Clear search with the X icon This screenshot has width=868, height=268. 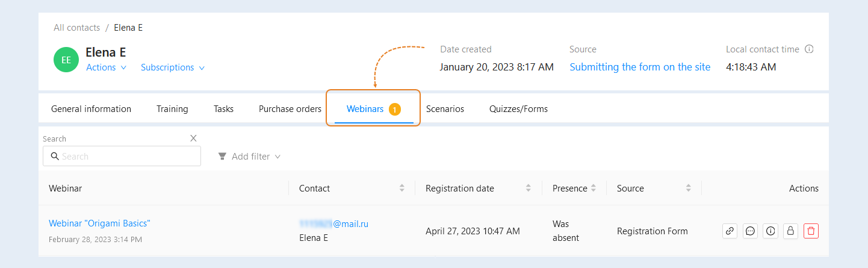[x=193, y=138]
